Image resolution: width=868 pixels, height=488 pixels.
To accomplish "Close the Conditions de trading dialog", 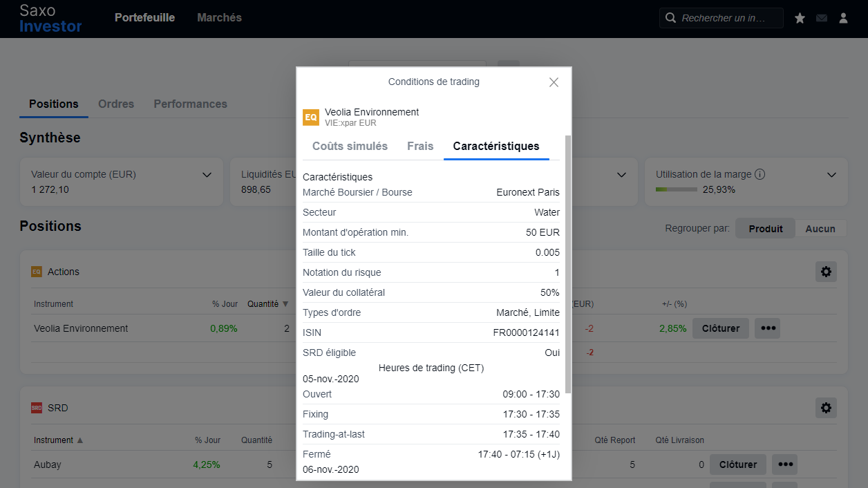I will click(x=554, y=82).
